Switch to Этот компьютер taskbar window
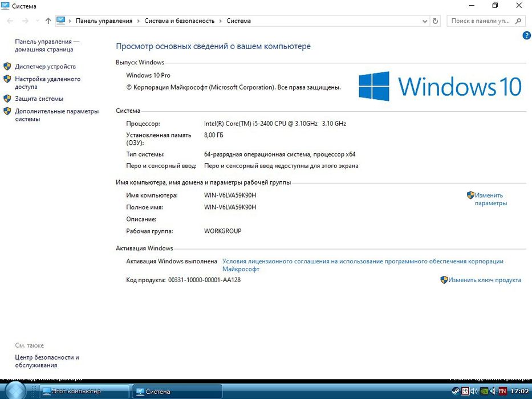532x399 pixels. pos(84,391)
